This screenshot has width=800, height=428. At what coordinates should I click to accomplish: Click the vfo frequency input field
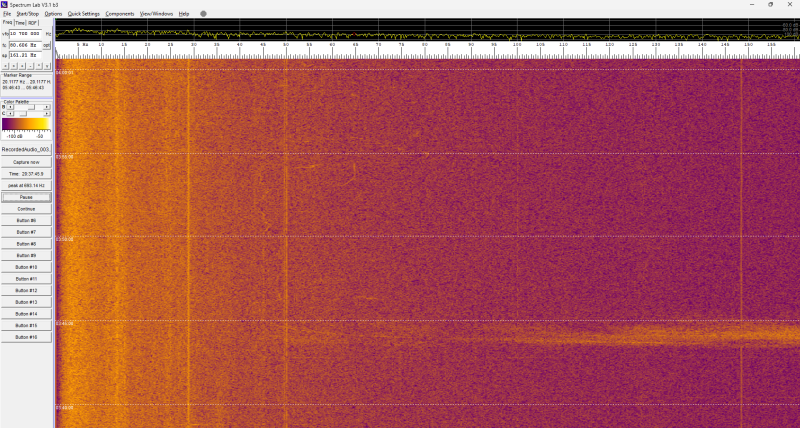26,34
